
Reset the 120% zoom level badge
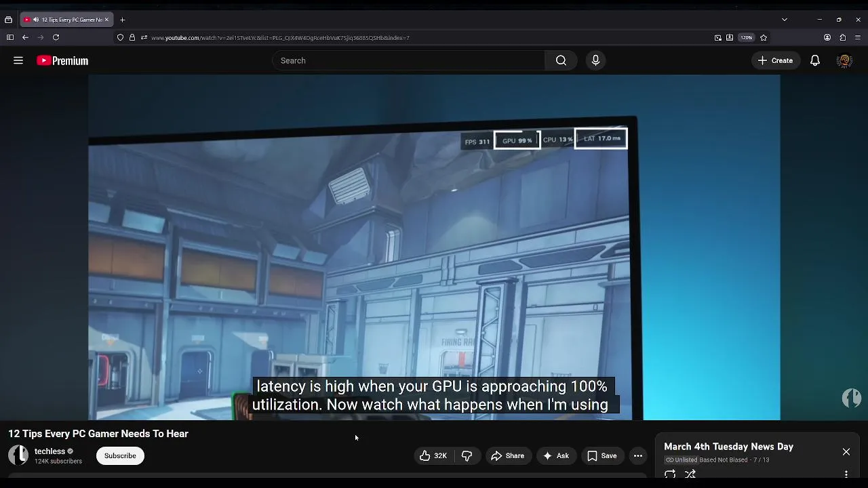[746, 37]
